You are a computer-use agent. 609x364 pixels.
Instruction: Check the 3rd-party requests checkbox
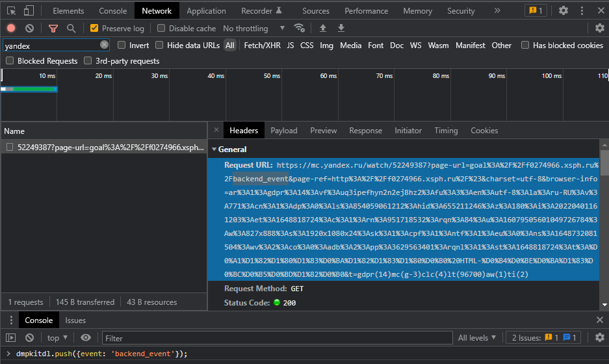coord(88,60)
